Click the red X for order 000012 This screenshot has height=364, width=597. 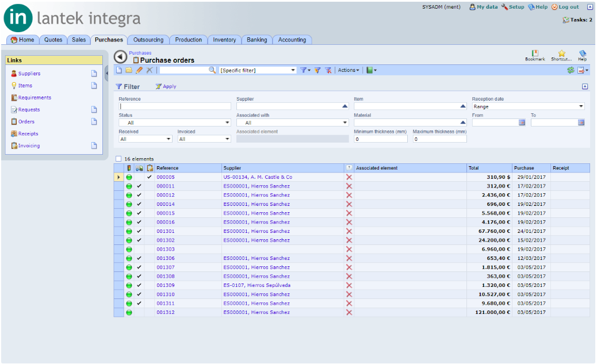(x=349, y=195)
